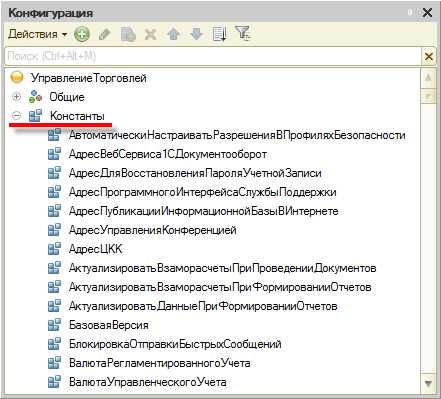Screen dimensions: 441x399
Task: Collapse the Константы tree node
Action: (x=16, y=116)
